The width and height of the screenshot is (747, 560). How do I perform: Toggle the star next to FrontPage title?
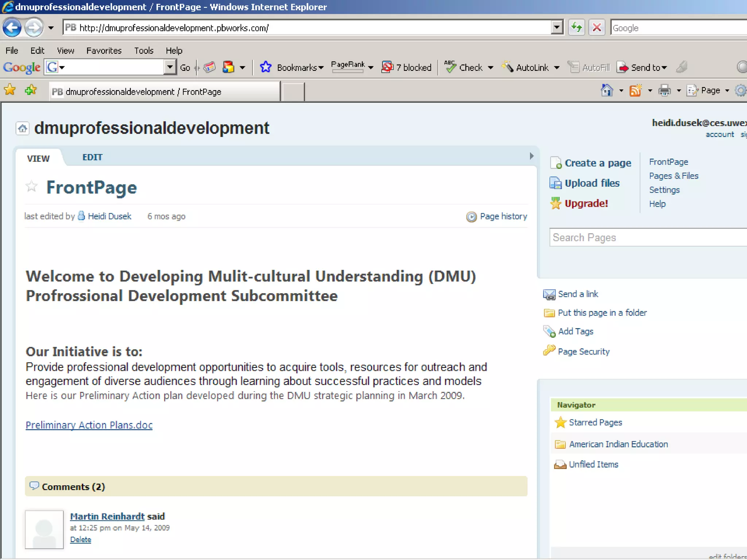32,187
